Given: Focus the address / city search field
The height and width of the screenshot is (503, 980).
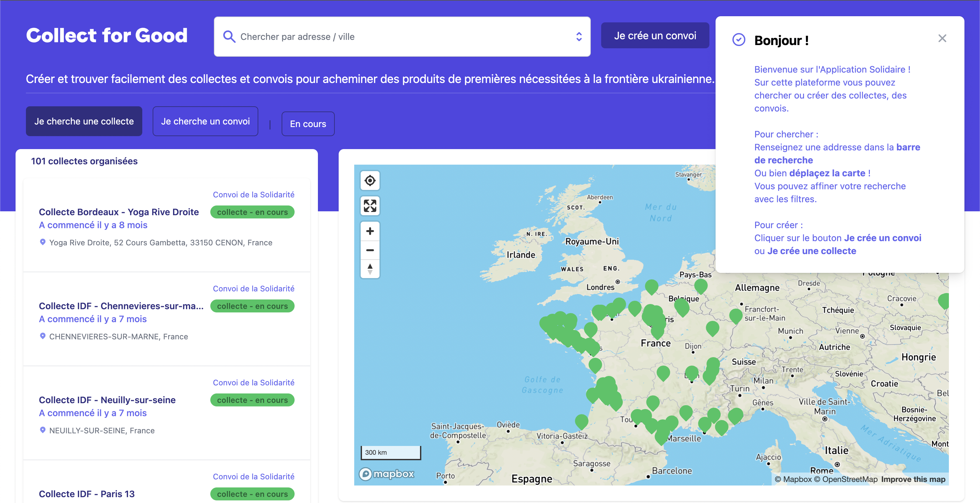Looking at the screenshot, I should coord(402,37).
